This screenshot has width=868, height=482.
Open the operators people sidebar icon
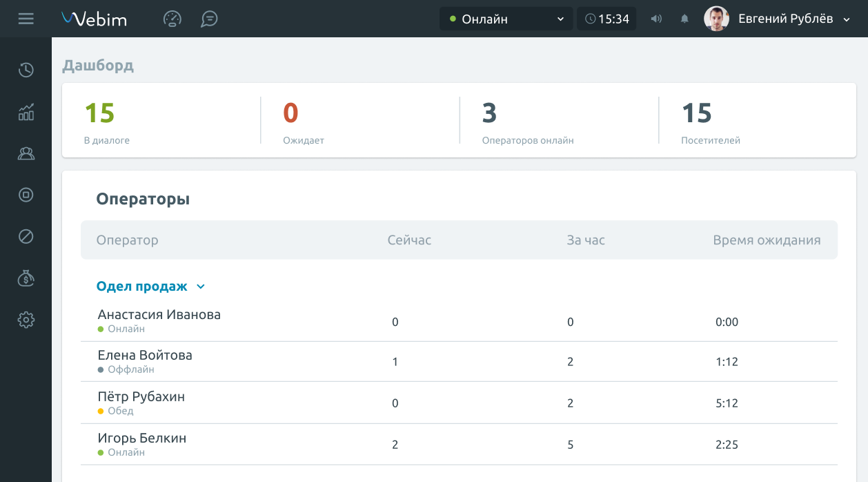pos(26,153)
